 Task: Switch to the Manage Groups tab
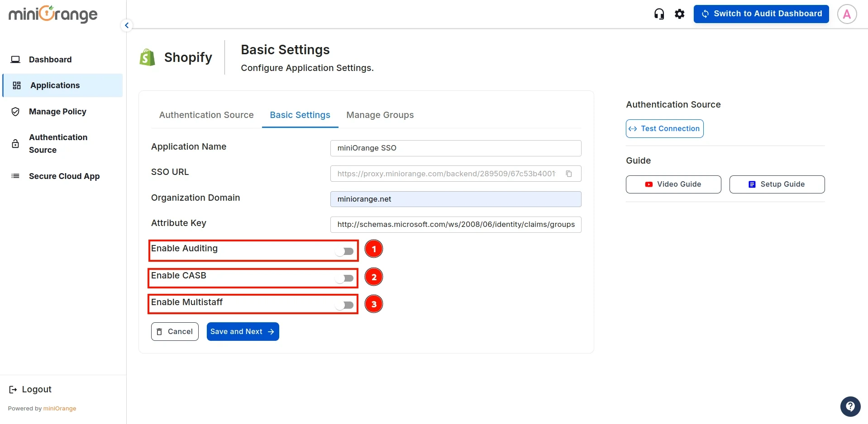point(380,115)
